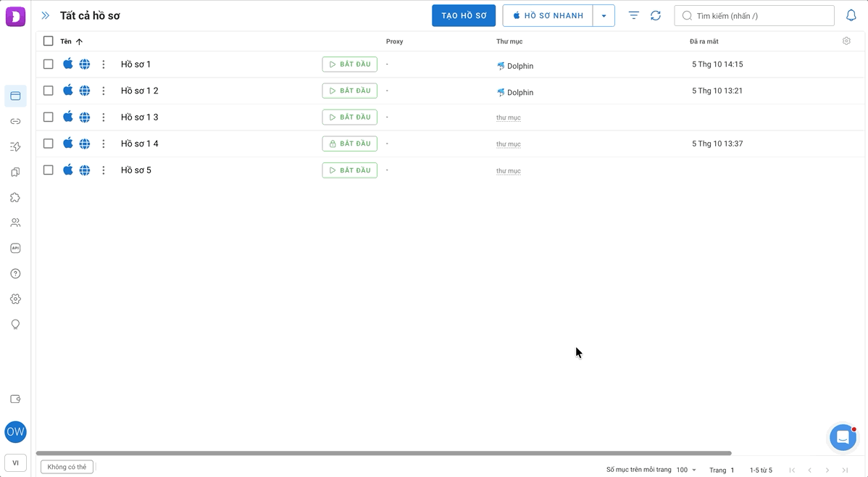Open the help question mark icon
The width and height of the screenshot is (868, 477).
[x=15, y=274]
